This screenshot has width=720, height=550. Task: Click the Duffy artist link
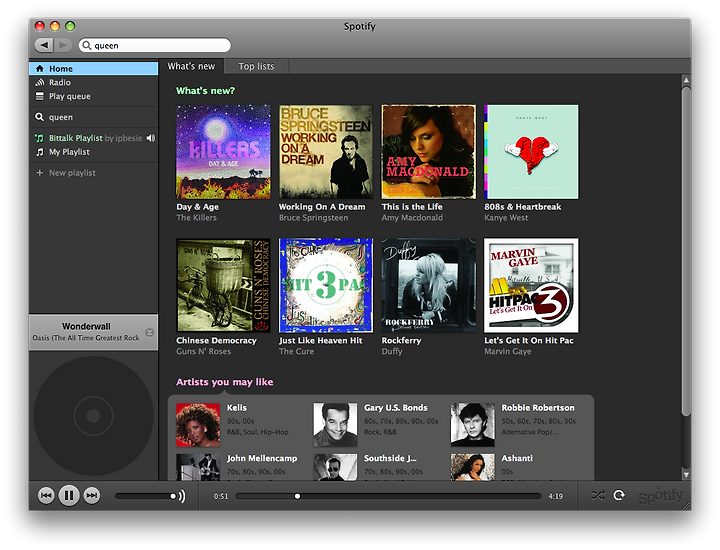pyautogui.click(x=392, y=351)
